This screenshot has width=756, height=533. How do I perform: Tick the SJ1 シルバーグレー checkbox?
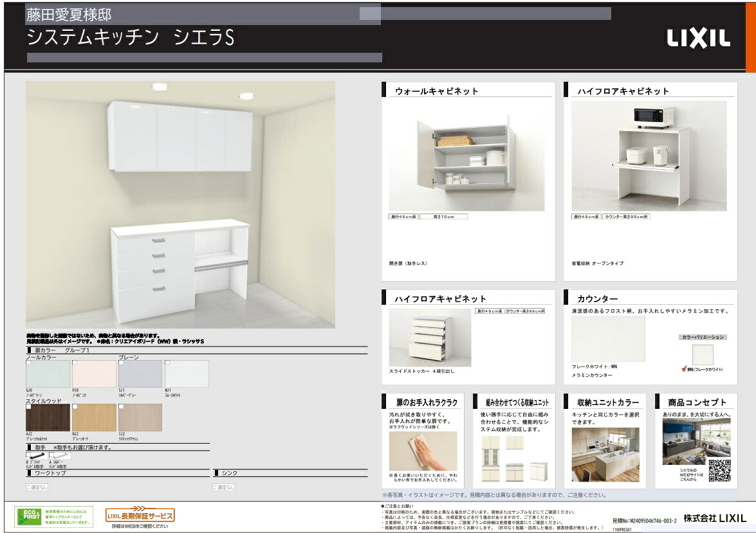pos(121,363)
